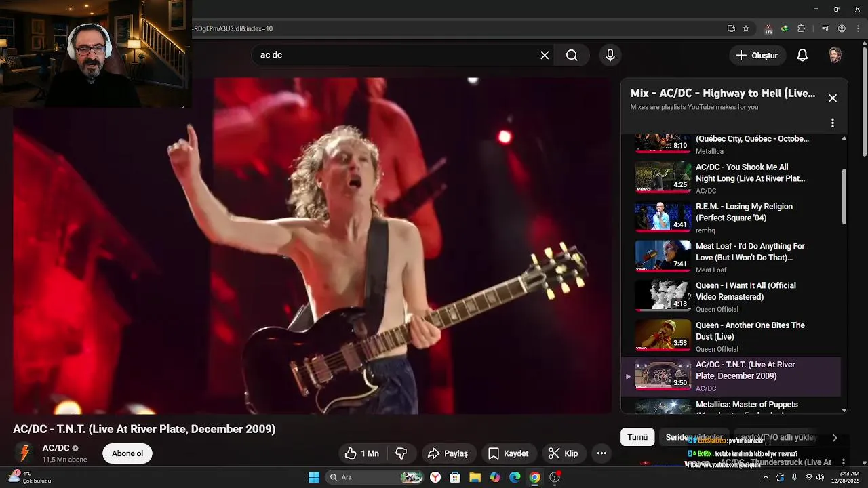Open the Mix playlist three-dot menu
This screenshot has height=488, width=868.
[x=833, y=123]
